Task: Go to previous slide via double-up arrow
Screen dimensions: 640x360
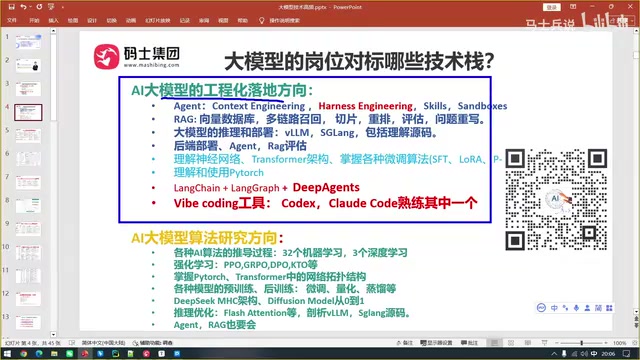Action: point(636,319)
